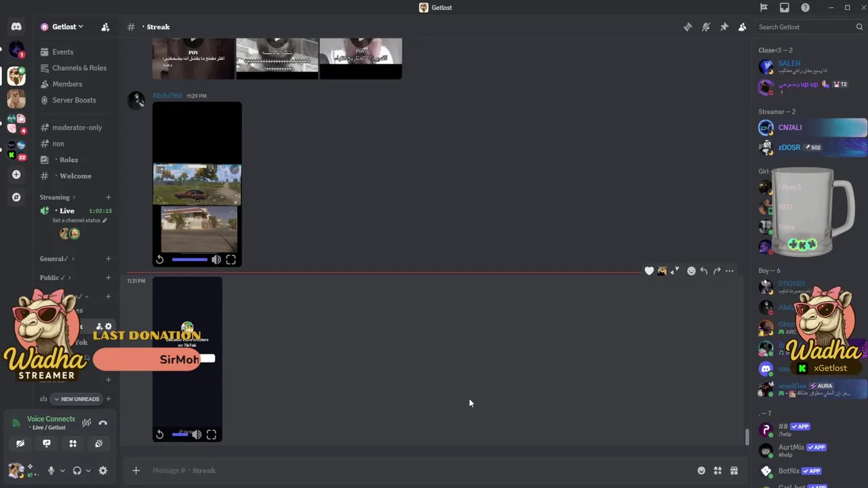Toggle noise suppression in voice panel
Screen dimensions: 868x488
tap(87, 423)
